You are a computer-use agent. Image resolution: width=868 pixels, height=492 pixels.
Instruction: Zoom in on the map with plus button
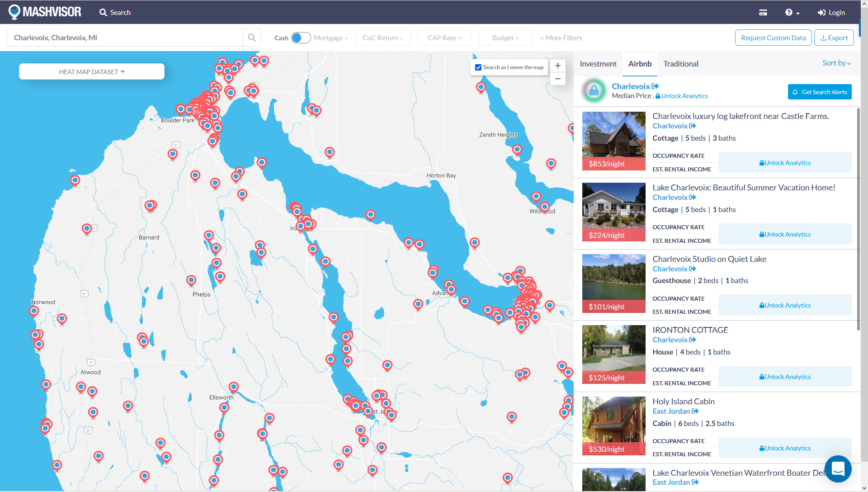point(558,66)
